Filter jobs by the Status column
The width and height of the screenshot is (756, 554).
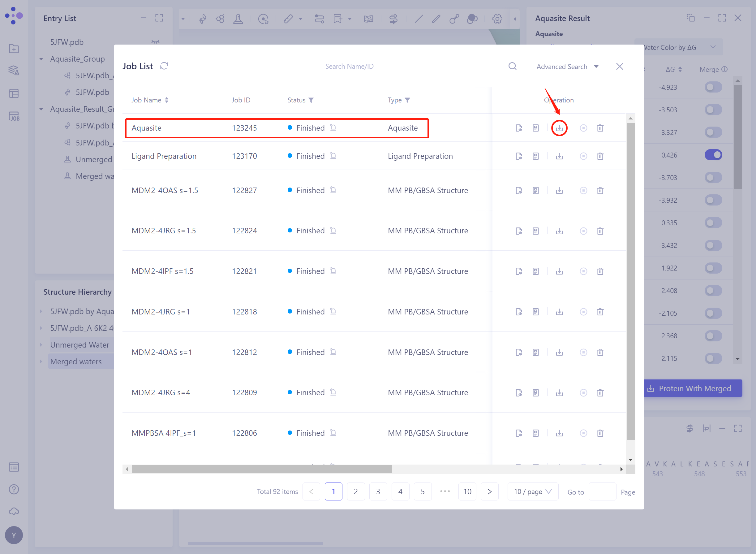tap(311, 100)
